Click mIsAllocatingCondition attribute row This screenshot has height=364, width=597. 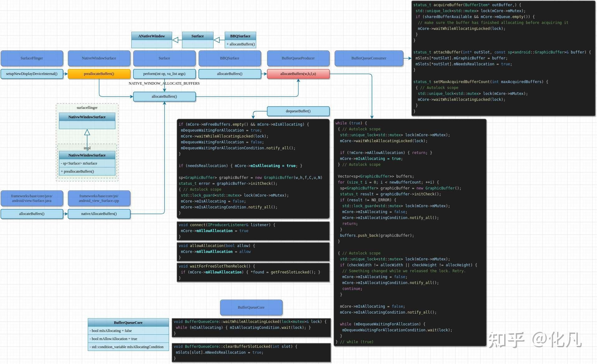click(128, 347)
